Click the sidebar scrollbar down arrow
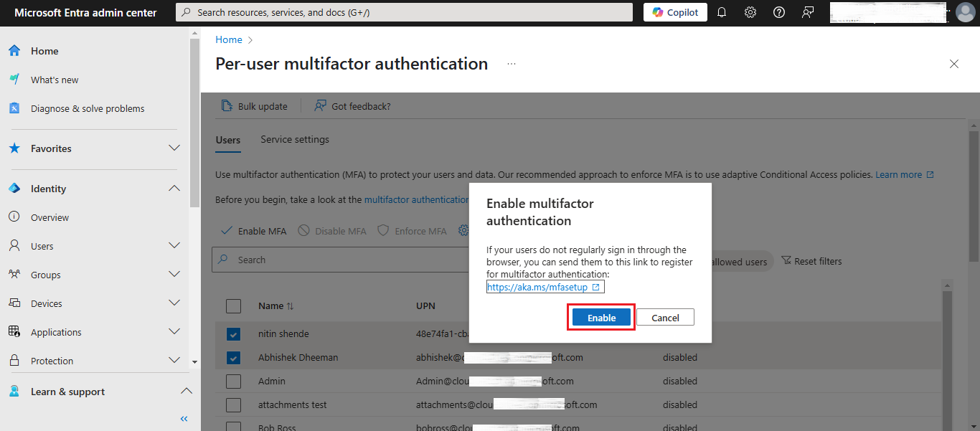The height and width of the screenshot is (431, 980). click(195, 362)
